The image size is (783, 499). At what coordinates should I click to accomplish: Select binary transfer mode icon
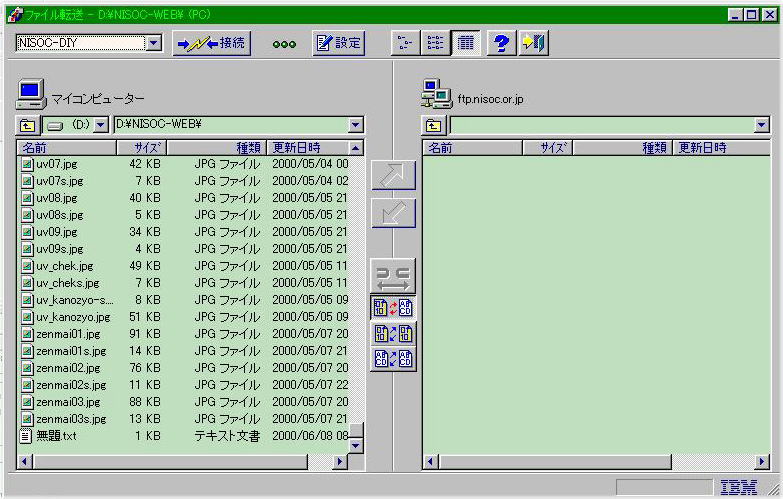392,333
